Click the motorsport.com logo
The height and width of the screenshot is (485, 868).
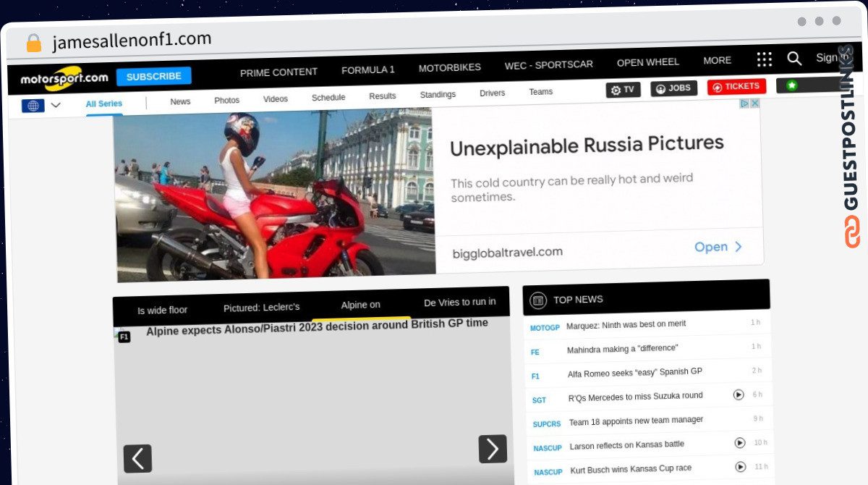point(64,78)
